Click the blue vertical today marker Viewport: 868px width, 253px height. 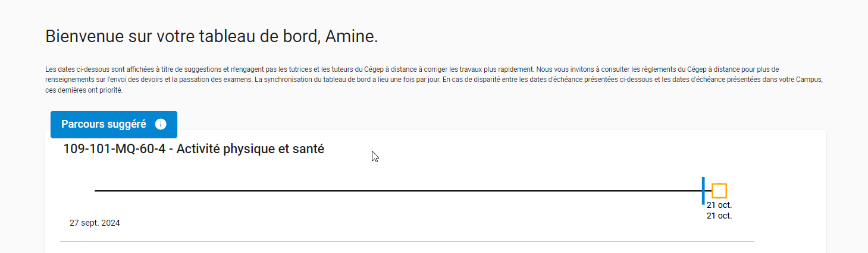[x=703, y=191]
